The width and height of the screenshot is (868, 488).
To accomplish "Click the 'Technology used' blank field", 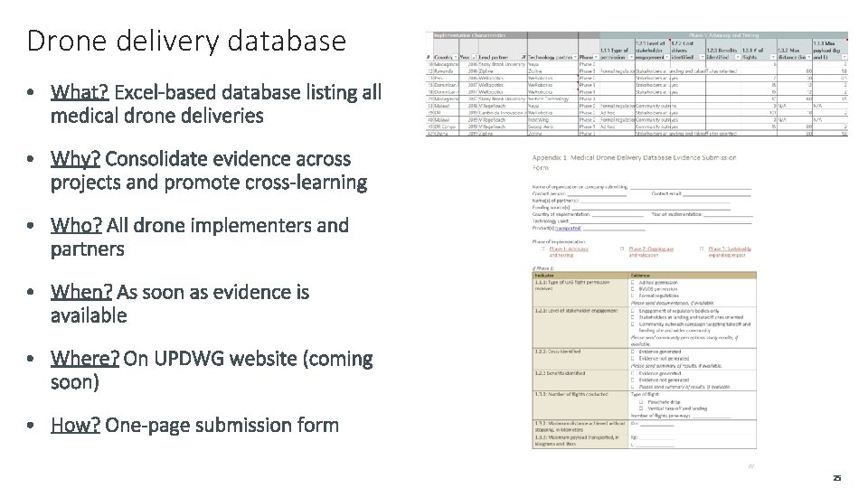I will [661, 221].
